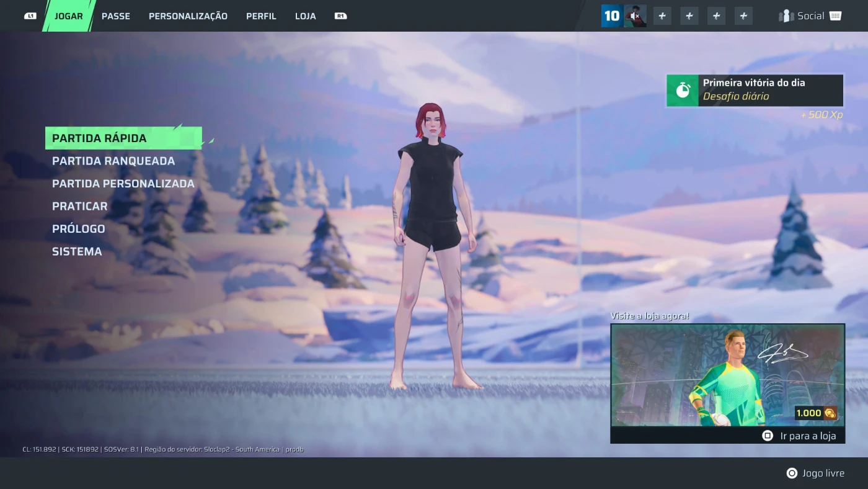Click the daily challenge stopwatch icon
868x489 pixels.
(x=683, y=91)
